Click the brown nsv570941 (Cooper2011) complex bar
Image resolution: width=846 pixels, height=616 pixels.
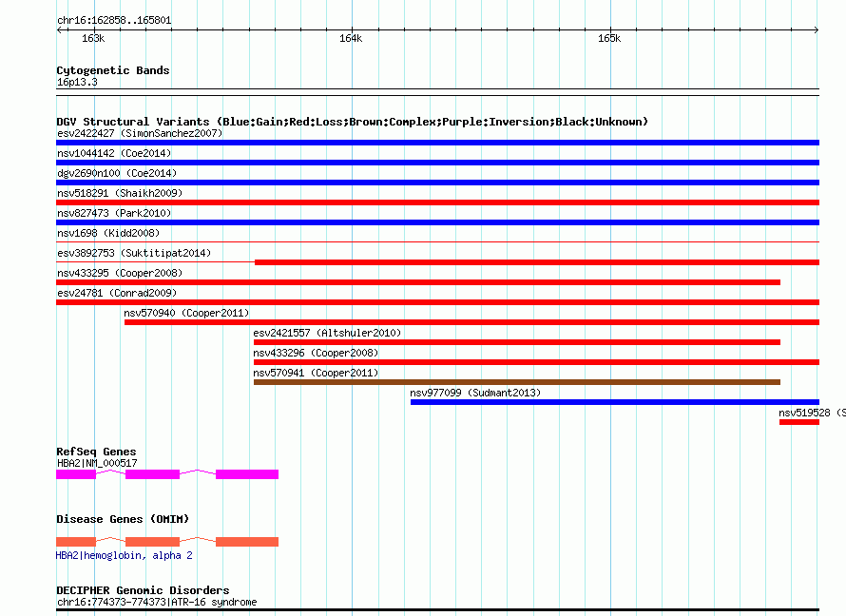tap(517, 382)
